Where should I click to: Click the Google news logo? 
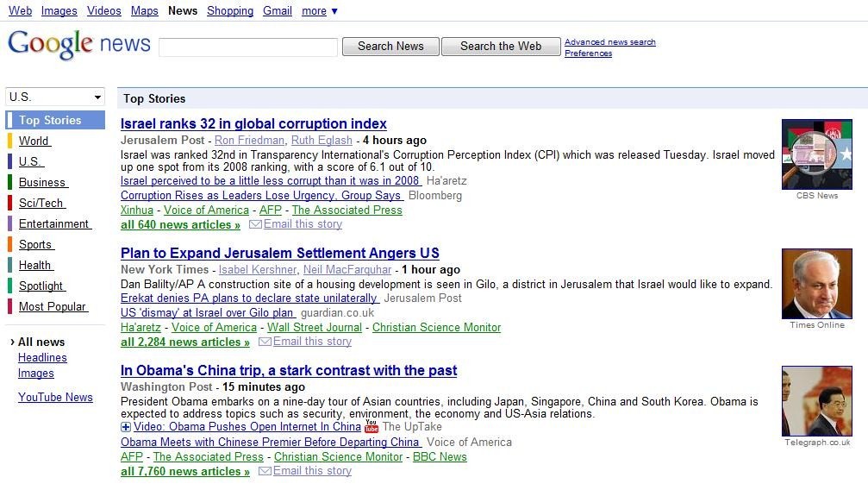pos(79,44)
